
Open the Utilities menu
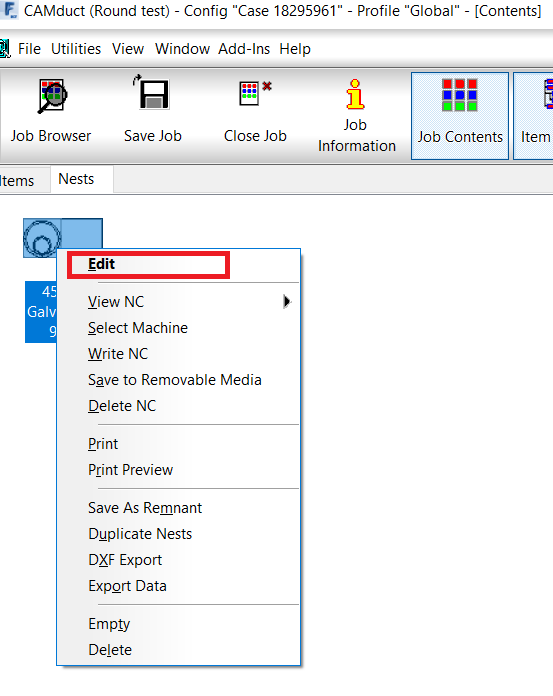[76, 49]
